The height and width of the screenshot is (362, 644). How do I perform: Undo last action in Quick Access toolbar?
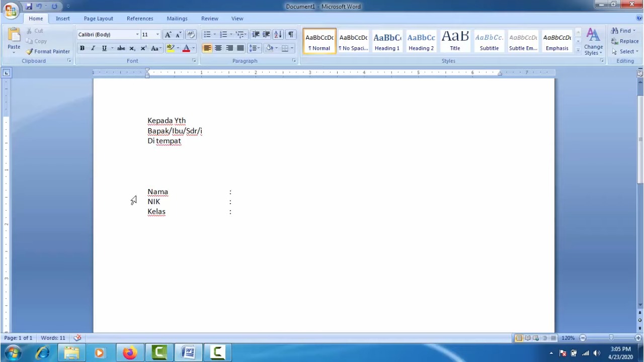click(x=39, y=6)
